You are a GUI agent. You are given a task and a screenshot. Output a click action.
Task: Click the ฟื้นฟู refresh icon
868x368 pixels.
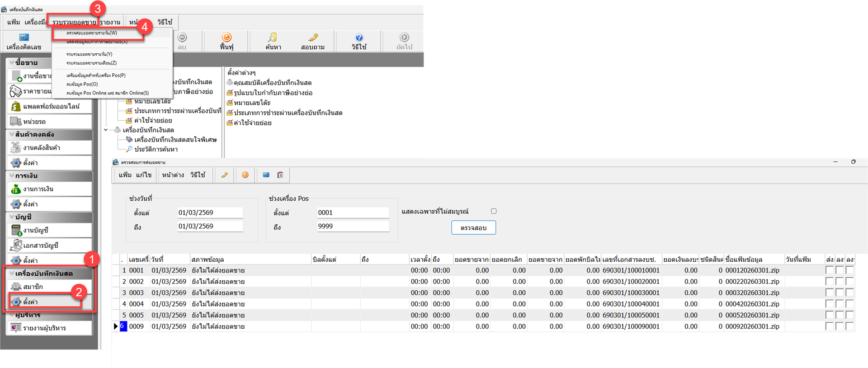click(226, 42)
